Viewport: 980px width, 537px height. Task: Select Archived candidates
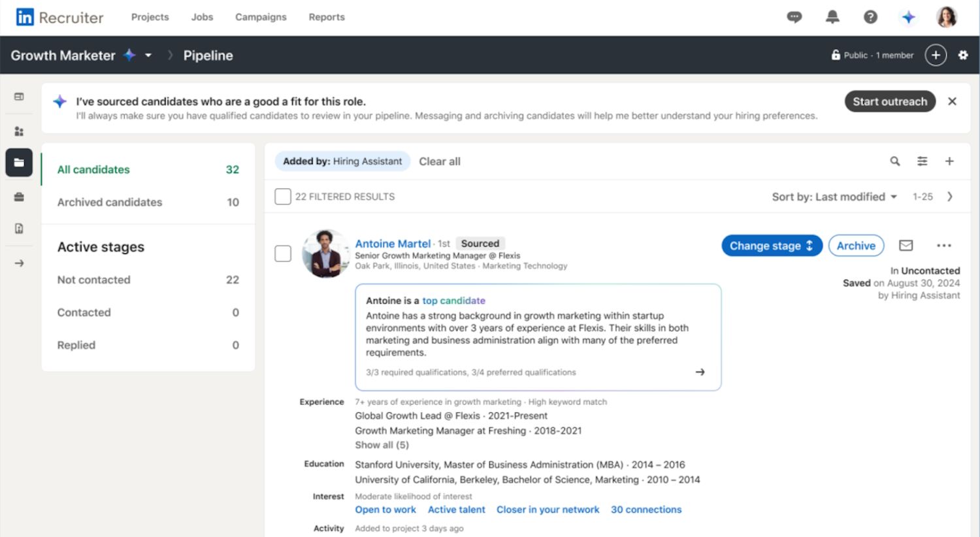click(x=148, y=202)
